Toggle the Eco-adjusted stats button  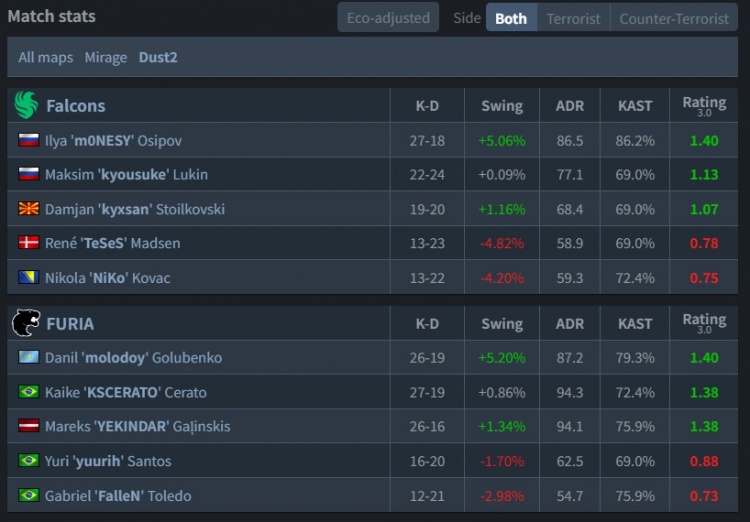click(388, 18)
